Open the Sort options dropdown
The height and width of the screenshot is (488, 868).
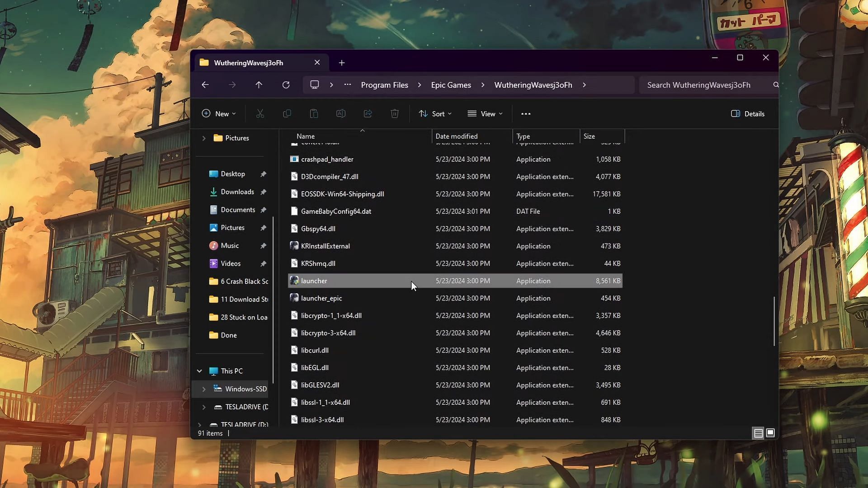click(435, 114)
